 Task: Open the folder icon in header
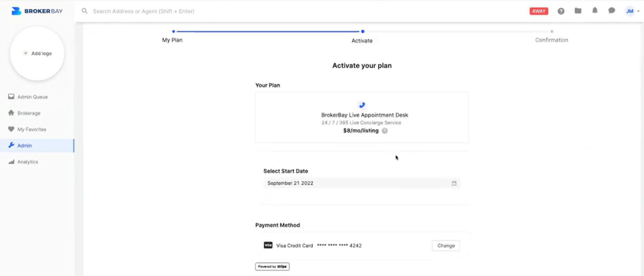[578, 11]
